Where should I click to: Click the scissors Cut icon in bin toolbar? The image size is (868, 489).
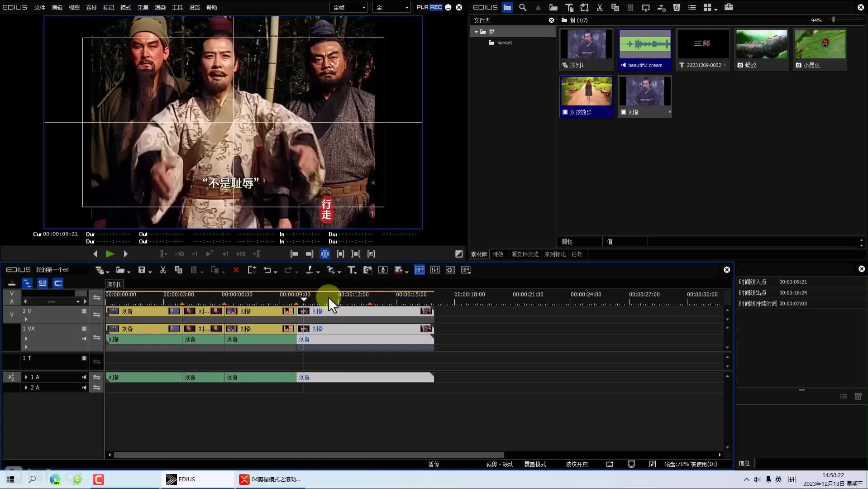[600, 7]
